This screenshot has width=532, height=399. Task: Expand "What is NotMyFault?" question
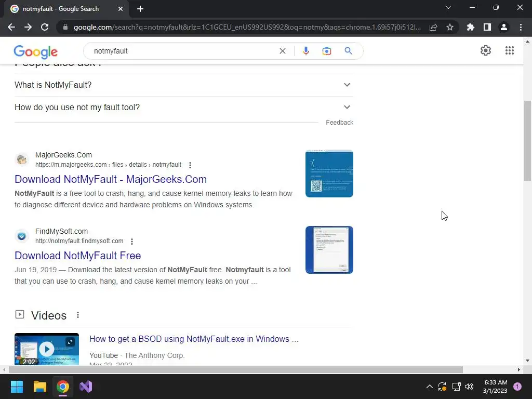tap(183, 85)
